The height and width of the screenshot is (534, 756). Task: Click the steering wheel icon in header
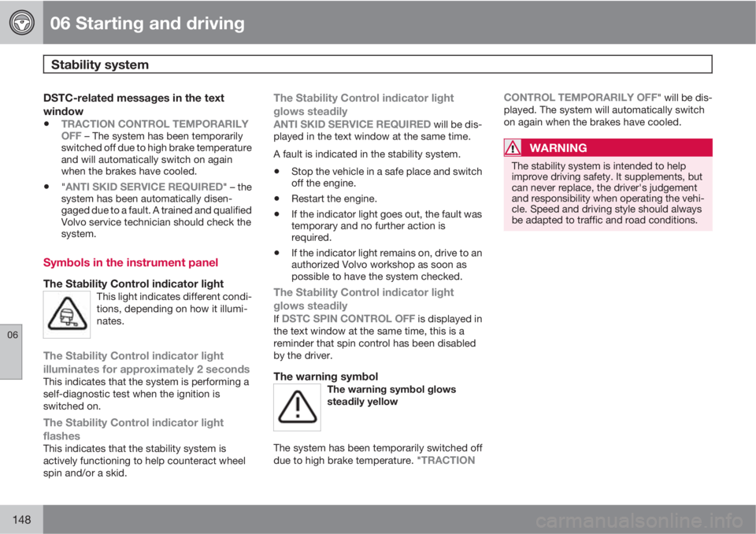coord(22,22)
